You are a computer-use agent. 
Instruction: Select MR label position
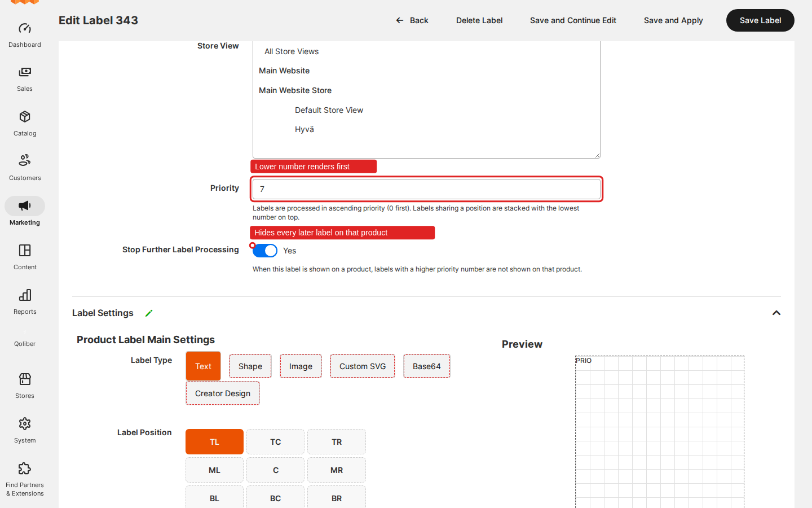(x=337, y=470)
